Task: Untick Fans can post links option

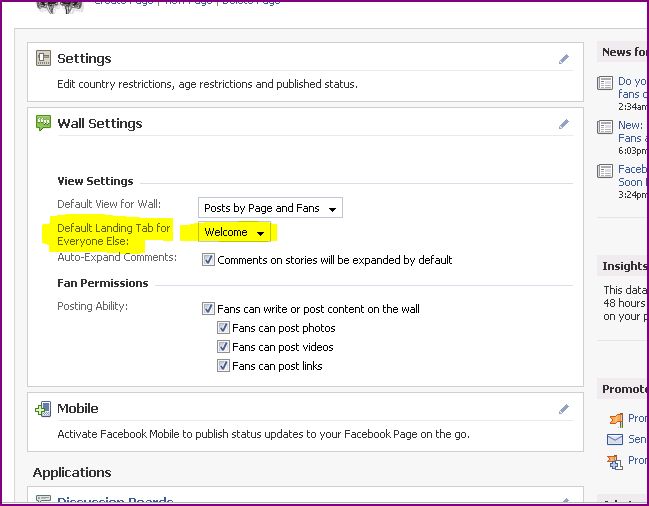Action: click(223, 366)
